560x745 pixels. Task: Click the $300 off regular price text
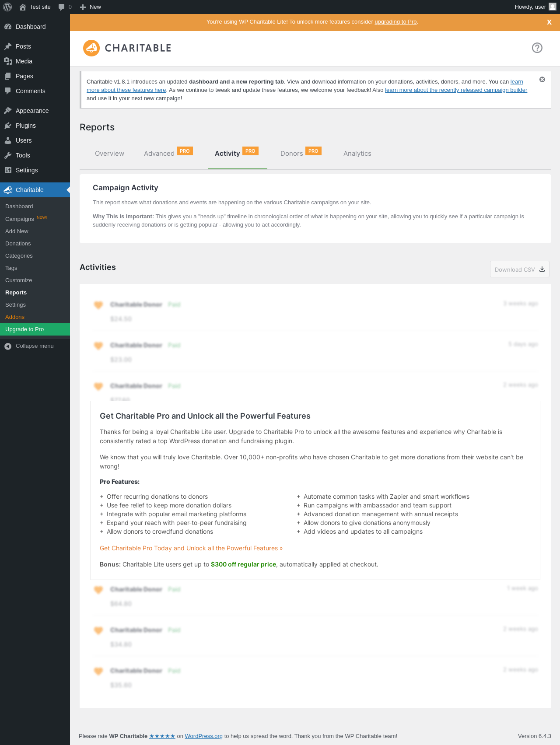click(x=243, y=564)
